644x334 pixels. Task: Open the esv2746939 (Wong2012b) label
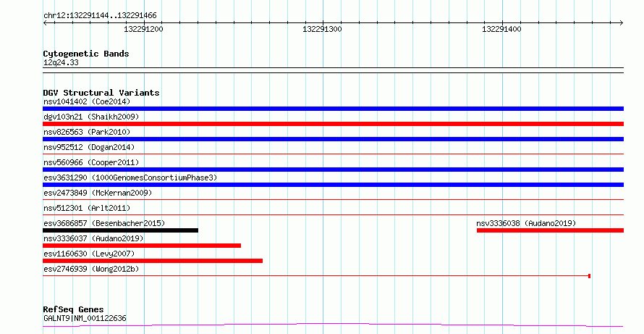point(91,269)
